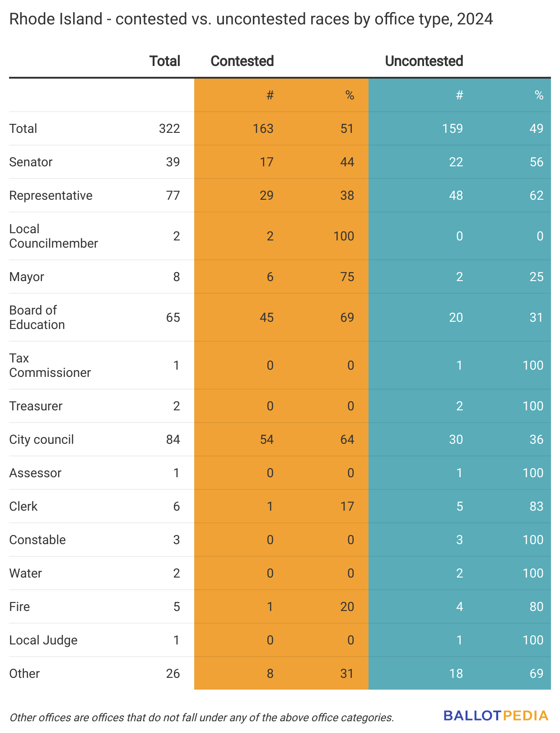Select the Treasurer row label
Viewport: 560px width, 733px height.
(36, 406)
